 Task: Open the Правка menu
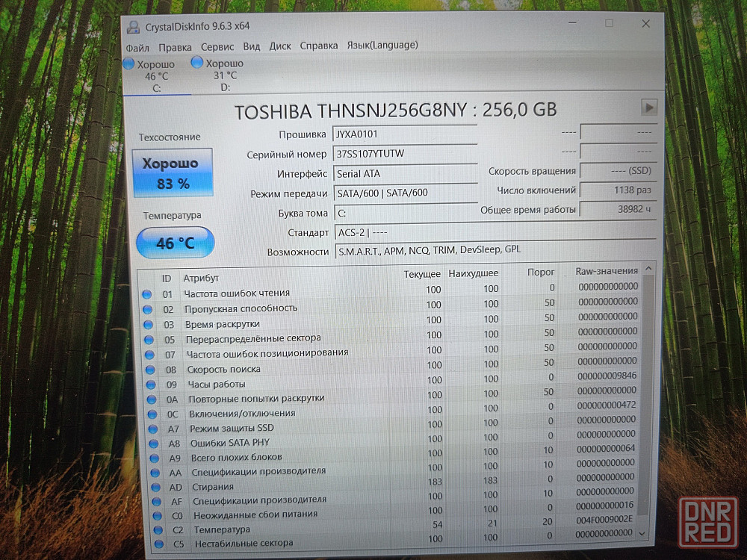[175, 47]
